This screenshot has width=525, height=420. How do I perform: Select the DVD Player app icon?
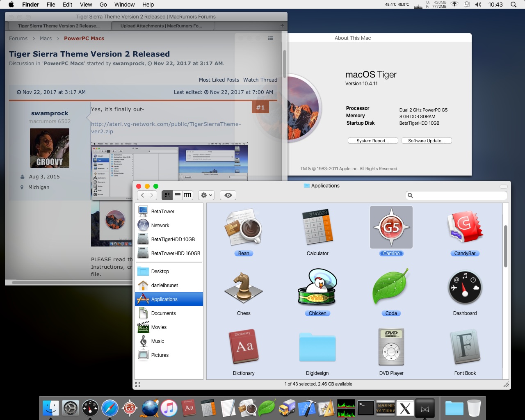(391, 347)
